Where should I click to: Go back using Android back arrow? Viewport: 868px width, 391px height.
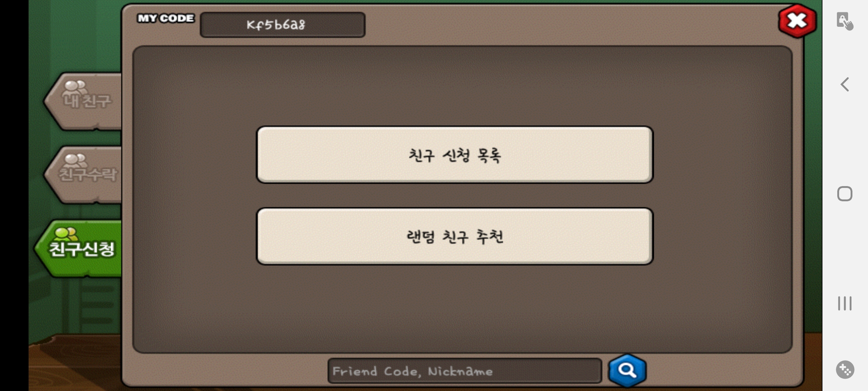click(x=845, y=84)
